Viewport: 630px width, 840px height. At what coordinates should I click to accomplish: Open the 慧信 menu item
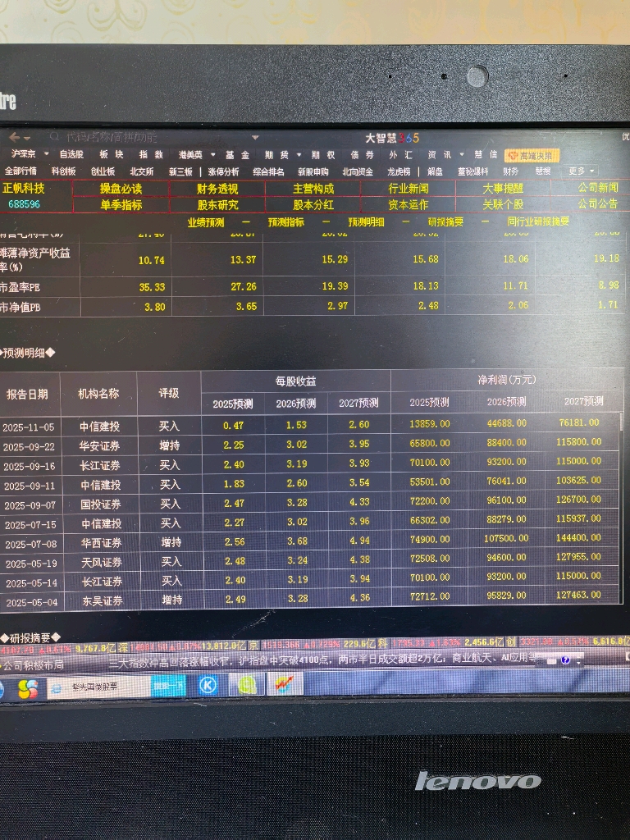(x=486, y=155)
